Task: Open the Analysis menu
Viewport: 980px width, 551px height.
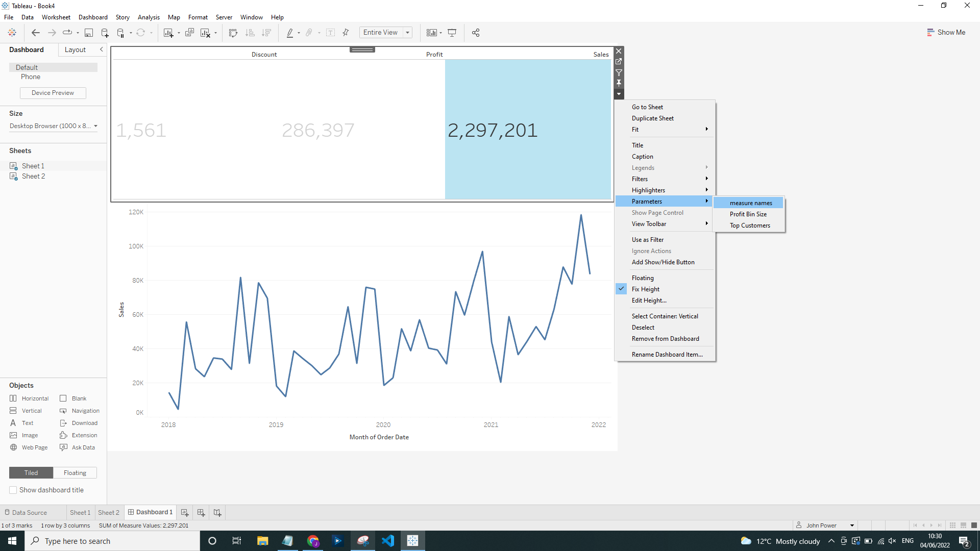Action: coord(149,17)
